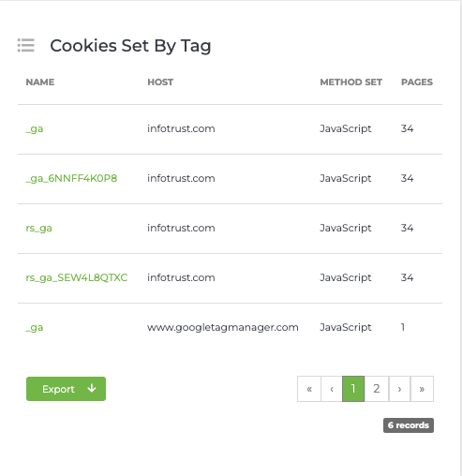This screenshot has width=462, height=476.
Task: Sort by the HOST column header
Action: [x=160, y=82]
